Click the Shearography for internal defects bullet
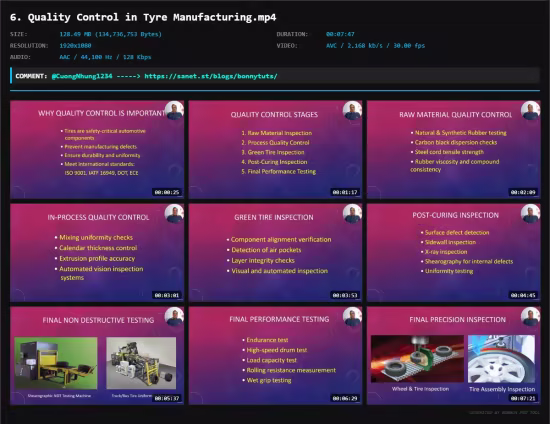Viewport: 550px width, 424px height. (x=467, y=262)
